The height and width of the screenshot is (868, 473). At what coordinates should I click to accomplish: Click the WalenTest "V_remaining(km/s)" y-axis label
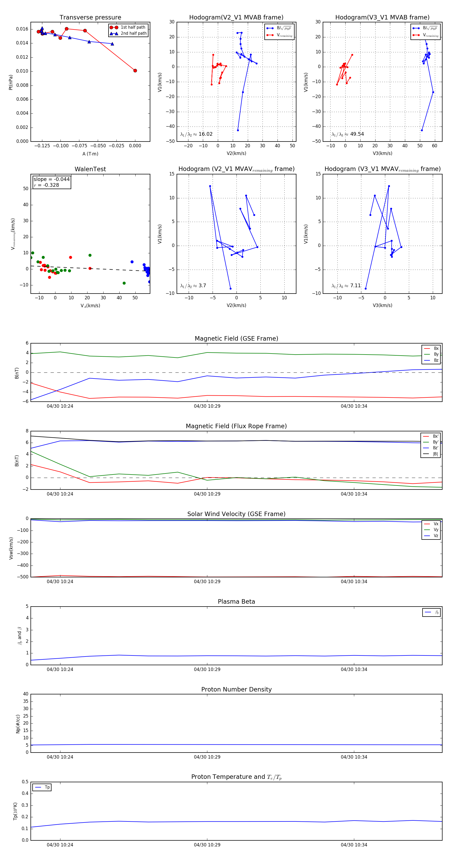(13, 234)
